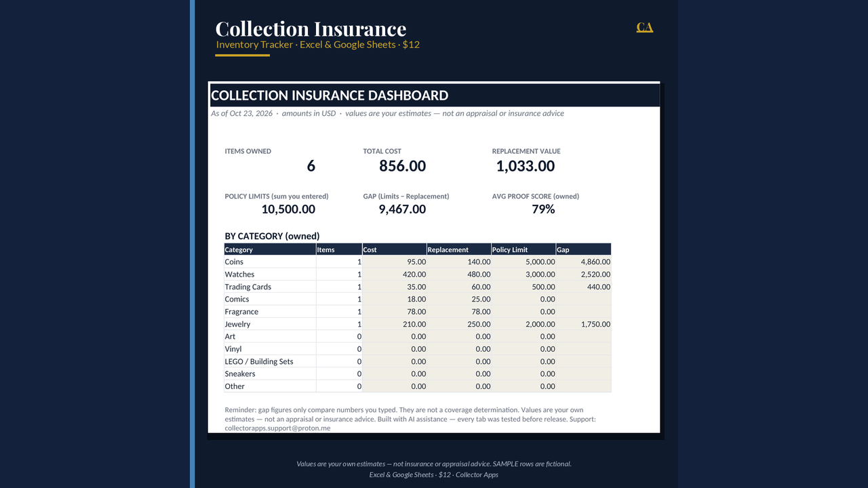This screenshot has height=488, width=868.
Task: Click the Coins policy limit 5,000.00
Action: [x=524, y=262]
